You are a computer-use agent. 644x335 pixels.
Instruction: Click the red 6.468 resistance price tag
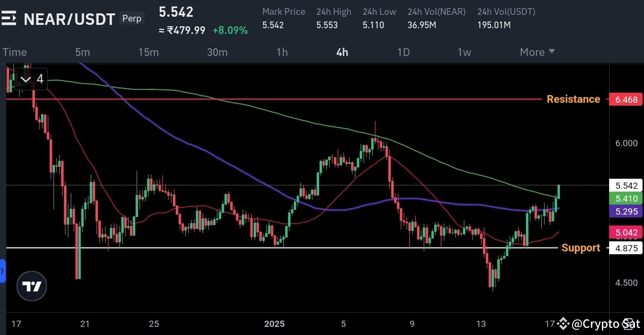(626, 99)
